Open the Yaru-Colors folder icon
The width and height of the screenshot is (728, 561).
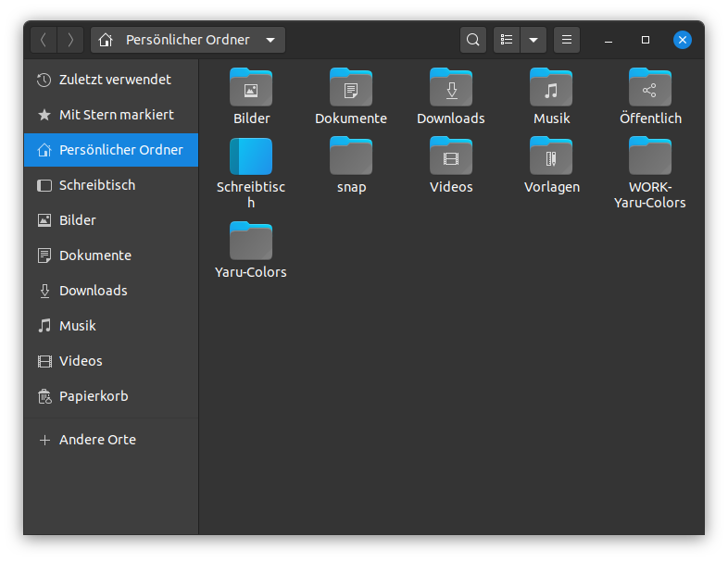coord(251,241)
